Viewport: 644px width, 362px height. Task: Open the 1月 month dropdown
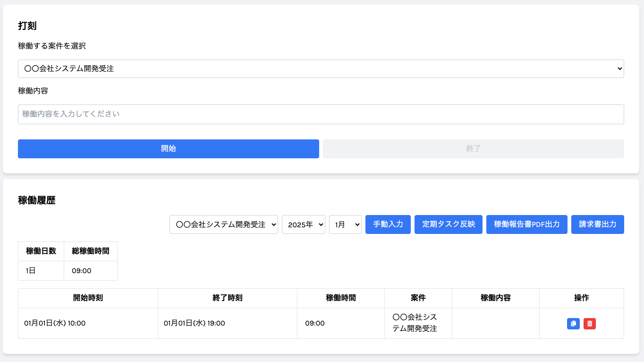point(345,224)
